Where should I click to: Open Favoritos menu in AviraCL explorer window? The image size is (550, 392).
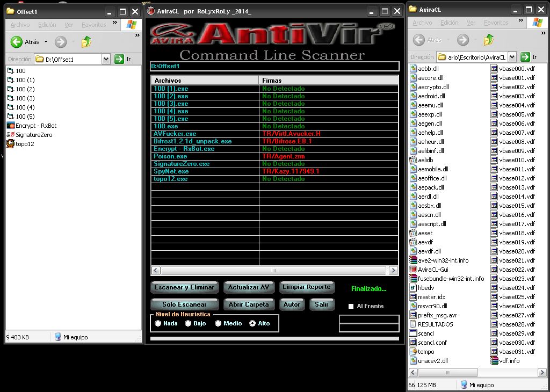[x=496, y=23]
